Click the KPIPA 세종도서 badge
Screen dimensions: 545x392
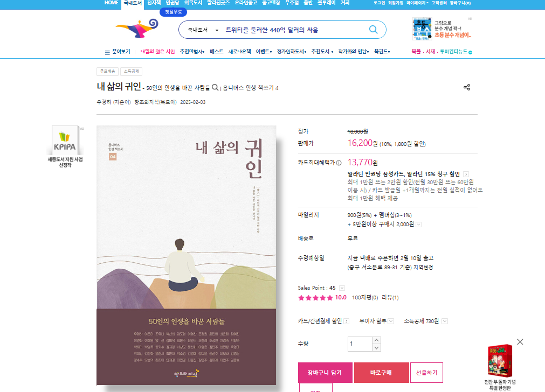point(65,147)
